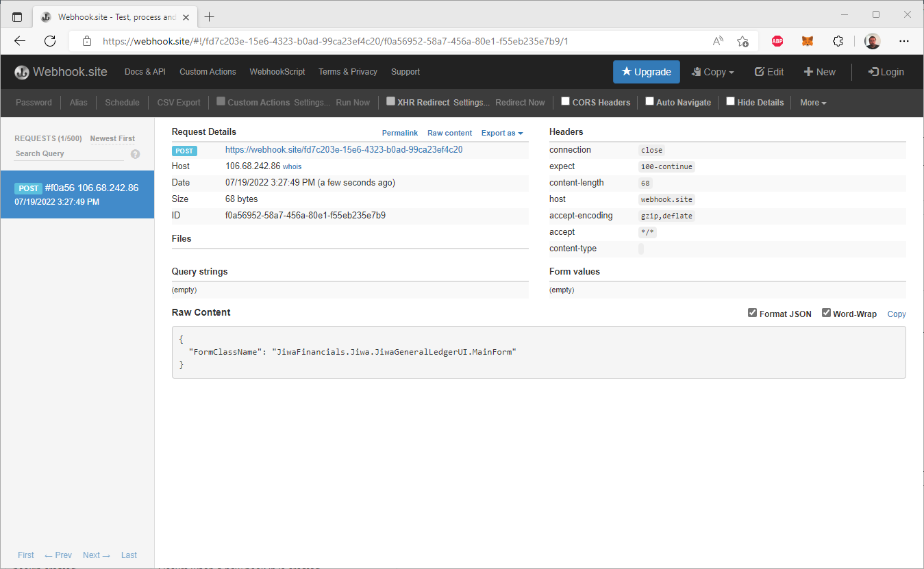Select the POST #f0a56 request entry
The width and height of the screenshot is (924, 569).
(x=77, y=194)
